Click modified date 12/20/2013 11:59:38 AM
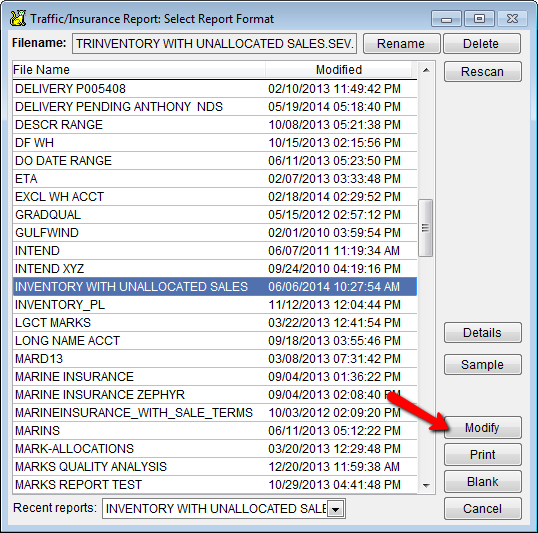538x533 pixels. pos(334,467)
